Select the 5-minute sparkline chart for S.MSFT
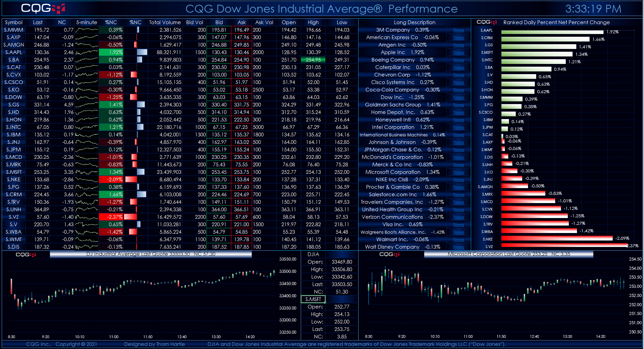Screen dimensions: 644x349 click(x=86, y=172)
